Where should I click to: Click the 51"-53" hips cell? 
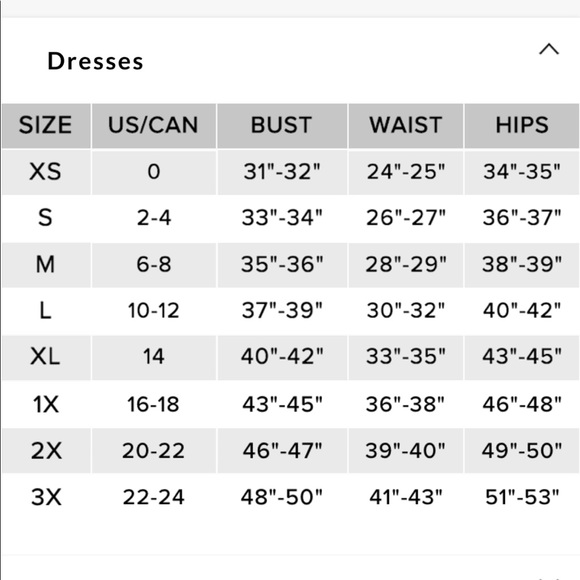point(522,497)
